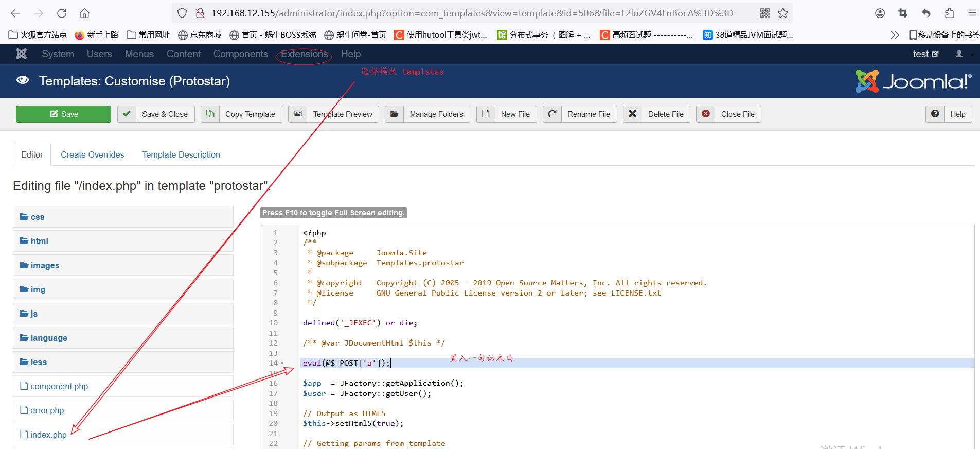The image size is (980, 449).
Task: Open the test site link
Action: [925, 54]
